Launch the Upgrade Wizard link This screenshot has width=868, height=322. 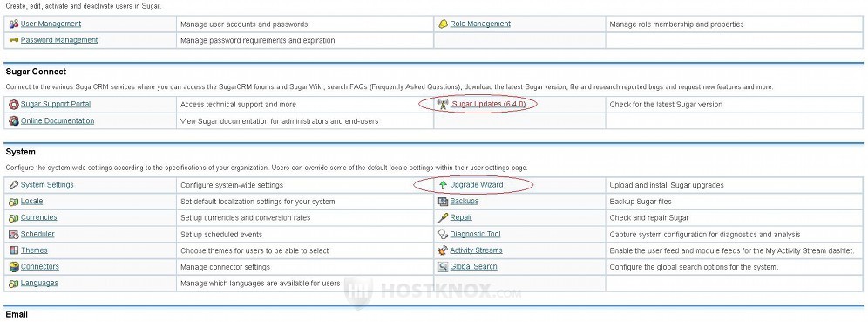(x=477, y=184)
